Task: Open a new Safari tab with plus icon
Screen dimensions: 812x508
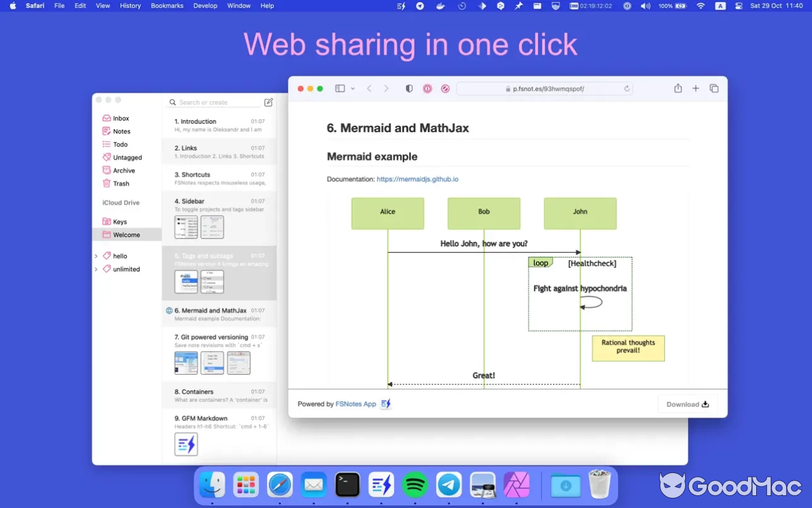Action: point(695,89)
